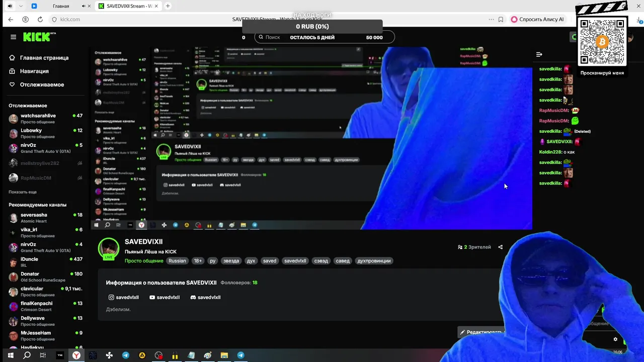
Task: Close the SAVEDVIXII Stream tab
Action: 155,6
